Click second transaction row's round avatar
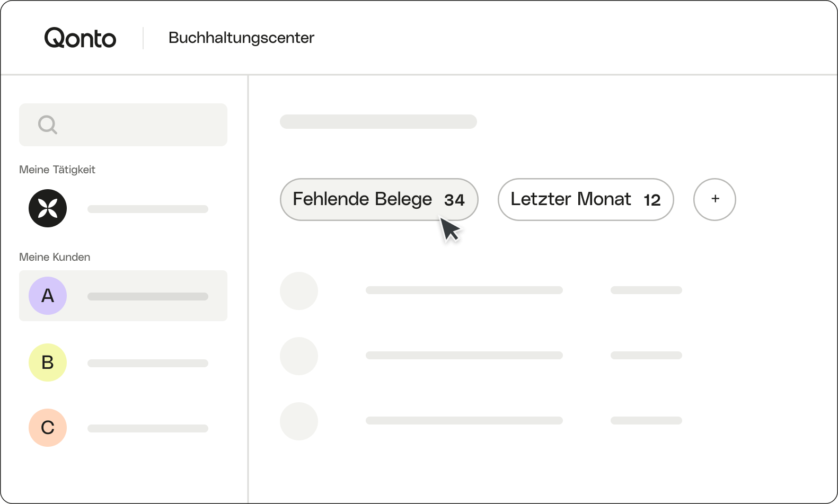This screenshot has width=838, height=504. [x=299, y=356]
